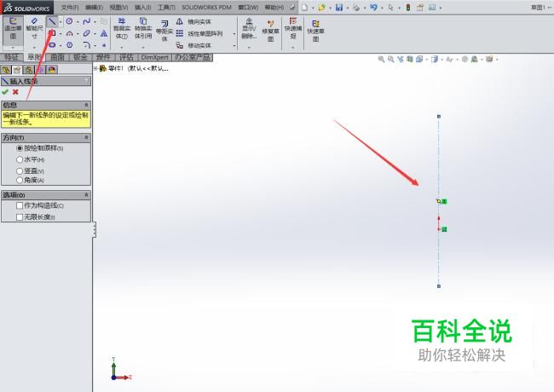Open the Exit Sketch dropdown arrow
The image size is (554, 392).
[13, 48]
